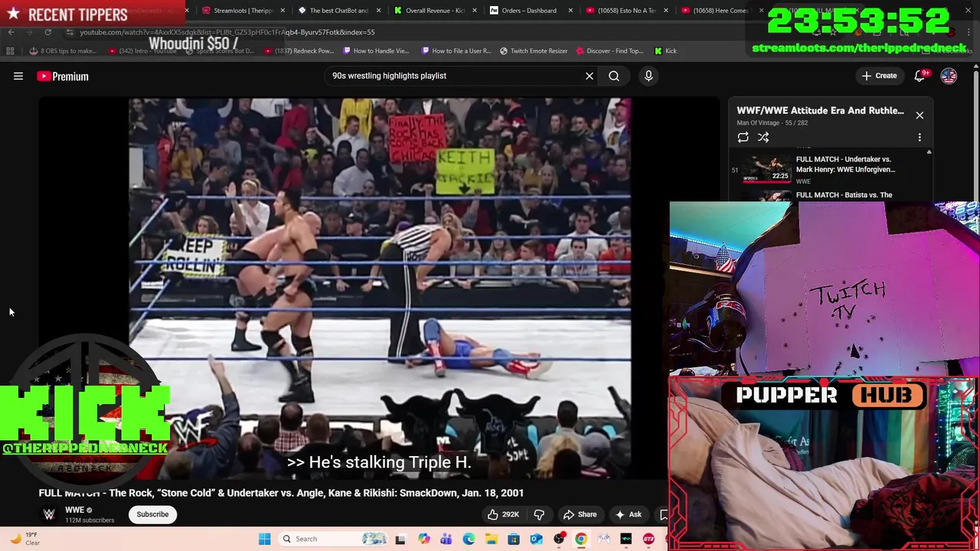Click the browser address bar URL
Image resolution: width=980 pixels, height=551 pixels.
point(227,32)
